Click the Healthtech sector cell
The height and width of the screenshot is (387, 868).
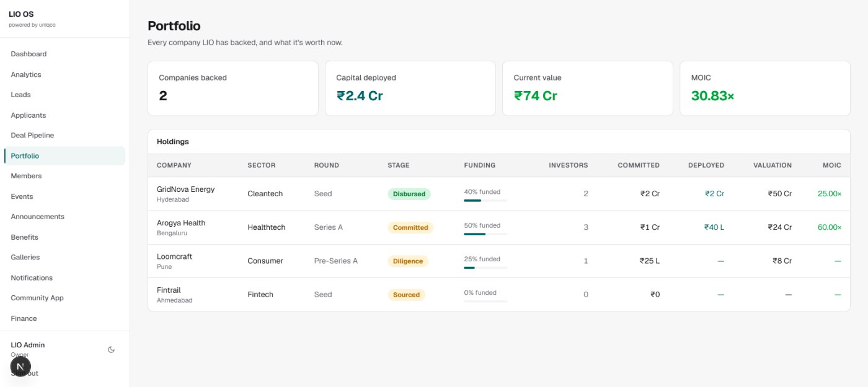[267, 227]
